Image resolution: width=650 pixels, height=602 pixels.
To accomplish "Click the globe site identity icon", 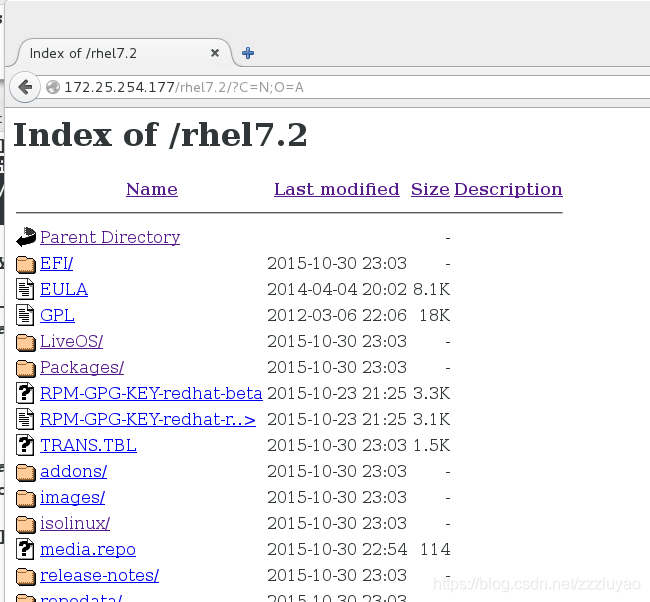I will coord(53,87).
